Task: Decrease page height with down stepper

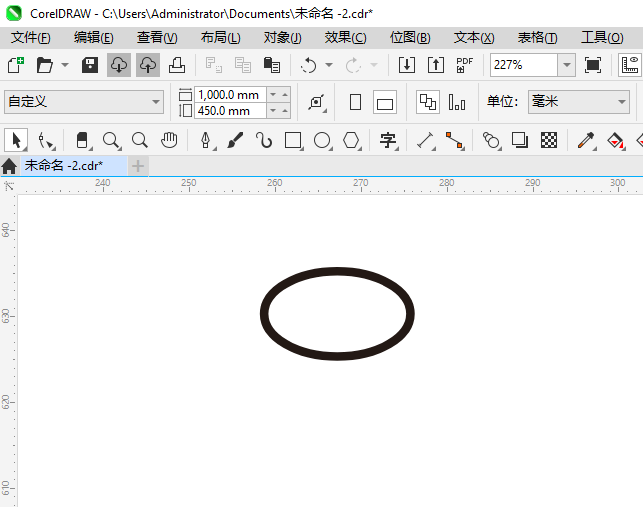Action: pyautogui.click(x=273, y=111)
